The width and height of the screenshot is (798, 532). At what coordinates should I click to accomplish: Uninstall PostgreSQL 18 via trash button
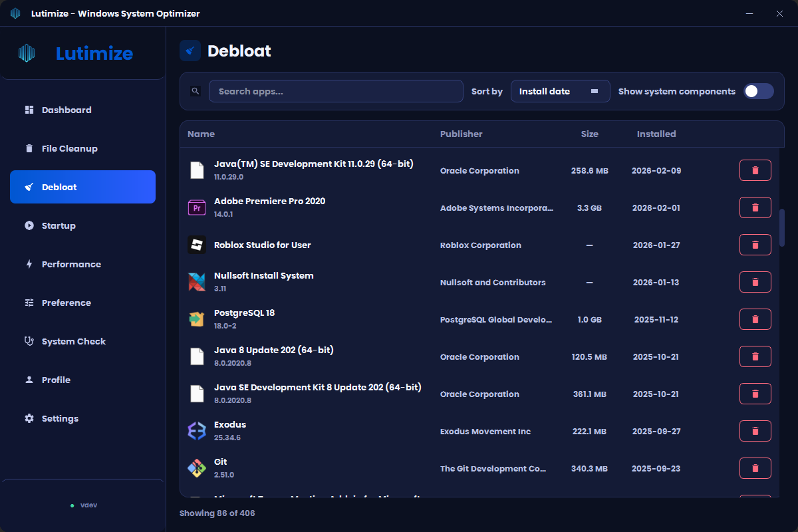click(755, 319)
